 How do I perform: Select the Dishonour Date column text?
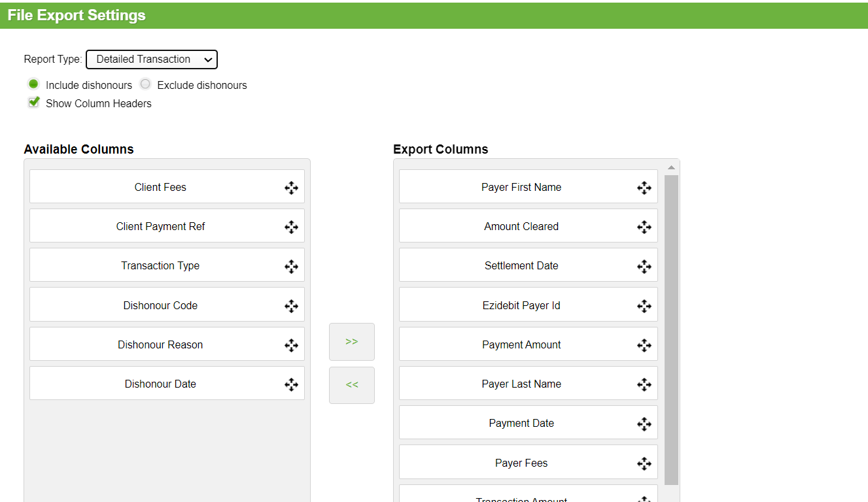pos(160,384)
